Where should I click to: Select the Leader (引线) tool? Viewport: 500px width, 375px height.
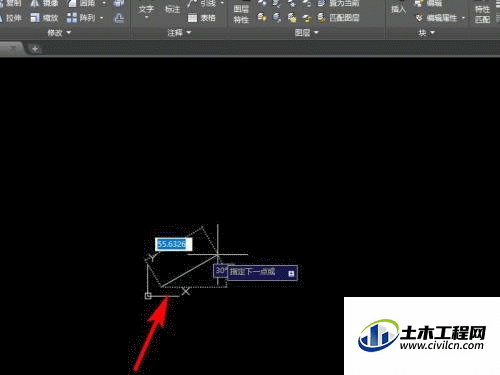point(202,4)
